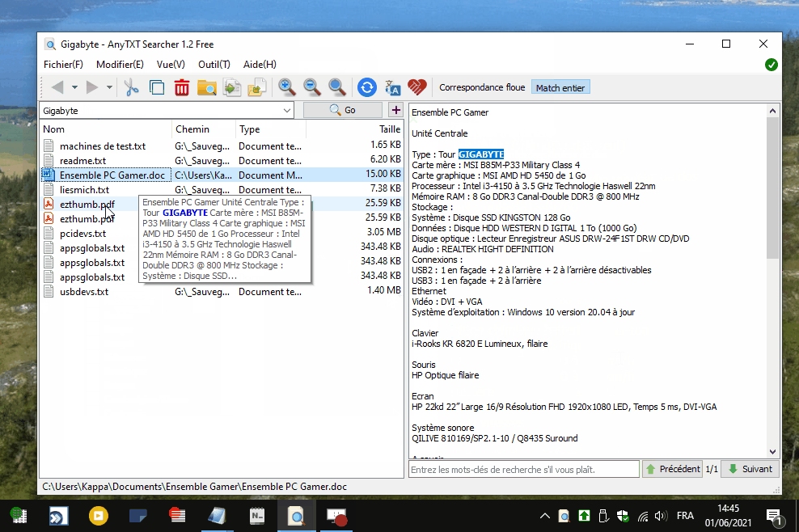Open the forward history dropdown arrow
This screenshot has height=532, width=799.
coord(109,87)
